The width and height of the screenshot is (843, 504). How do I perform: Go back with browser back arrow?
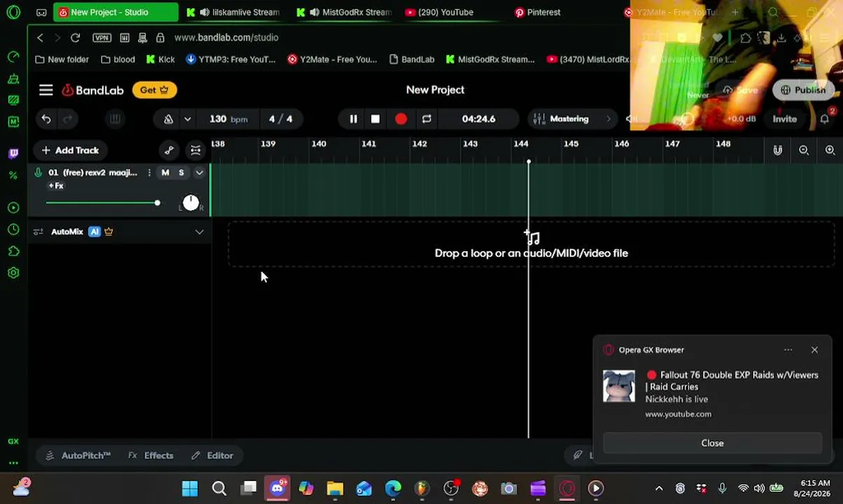(40, 38)
